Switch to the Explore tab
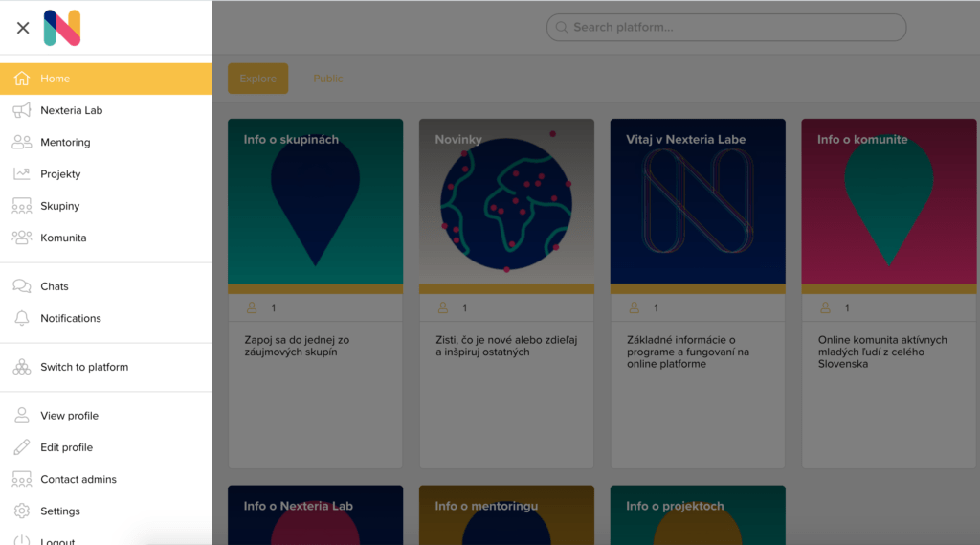The width and height of the screenshot is (980, 545). coord(257,79)
